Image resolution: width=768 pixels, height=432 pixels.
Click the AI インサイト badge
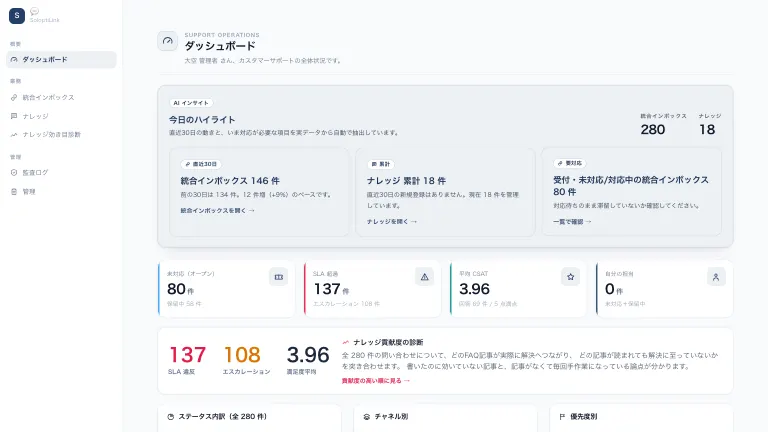point(191,103)
